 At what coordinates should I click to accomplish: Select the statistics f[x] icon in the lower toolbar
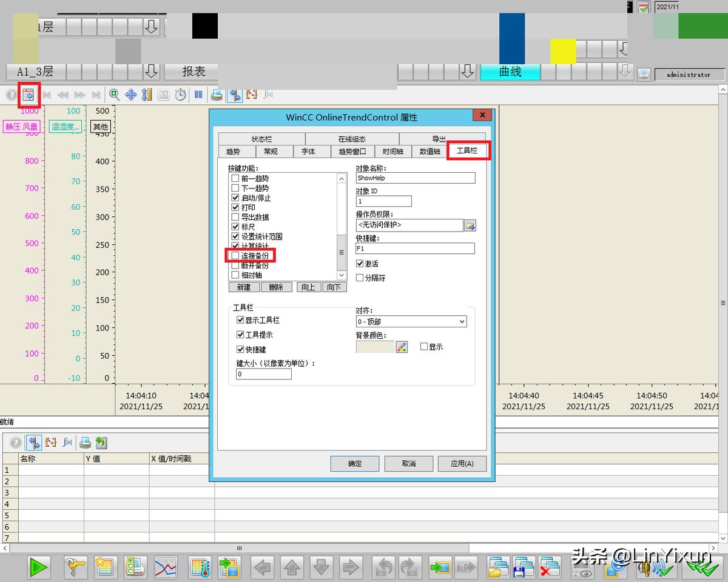pyautogui.click(x=68, y=443)
